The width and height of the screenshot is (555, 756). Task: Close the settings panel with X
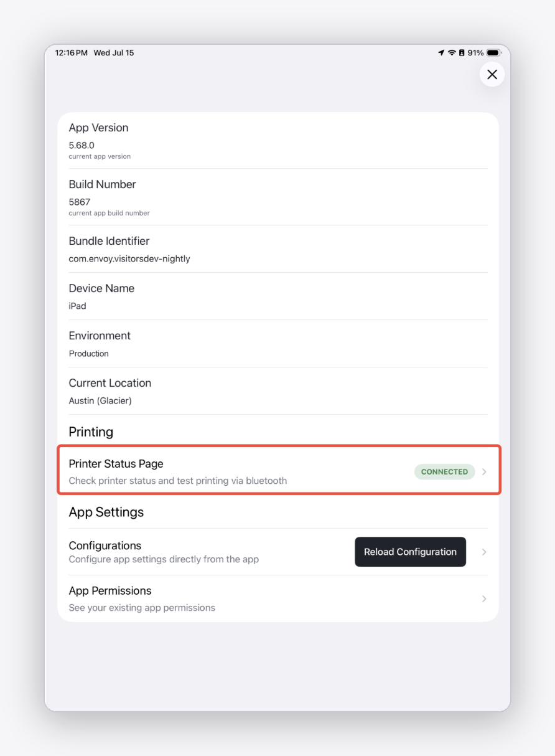tap(492, 75)
